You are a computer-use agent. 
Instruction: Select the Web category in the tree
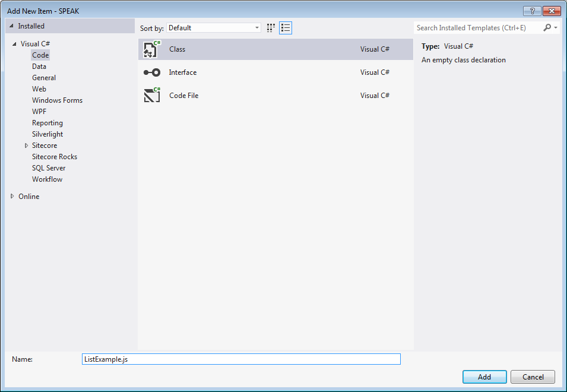pos(39,89)
